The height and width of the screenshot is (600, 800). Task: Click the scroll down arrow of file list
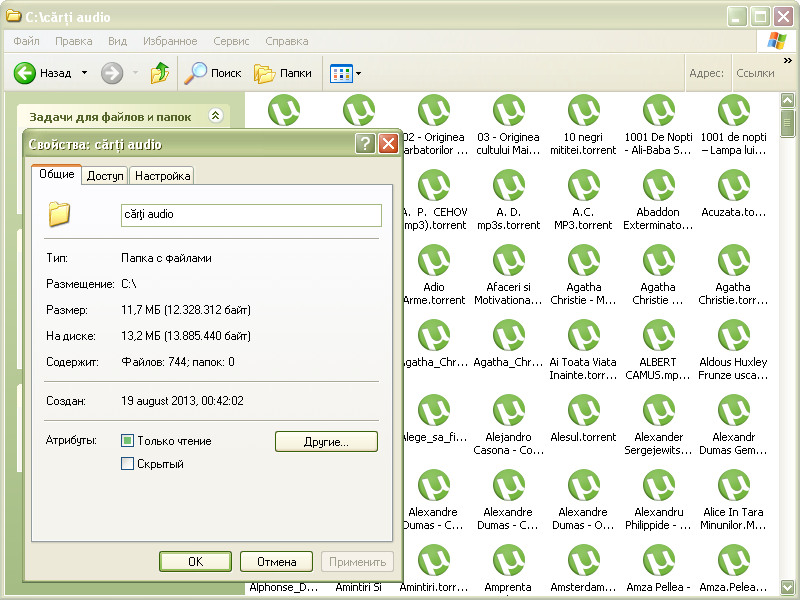coord(788,587)
